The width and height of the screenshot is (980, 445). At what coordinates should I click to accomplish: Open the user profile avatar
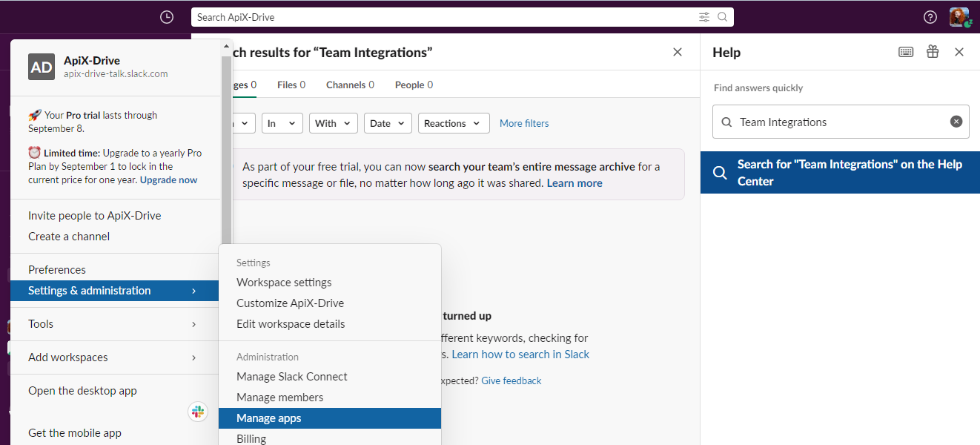coord(959,17)
